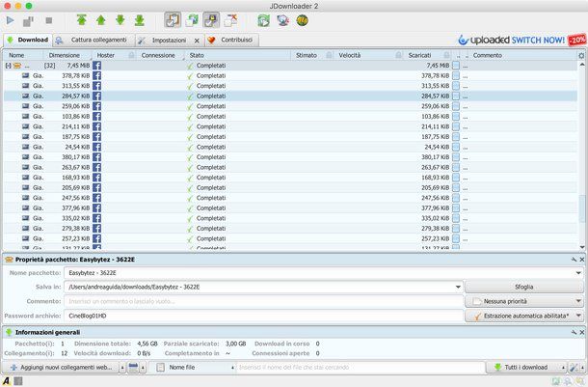Toggle the checkbox in the 380,17 KiB row

[456, 157]
